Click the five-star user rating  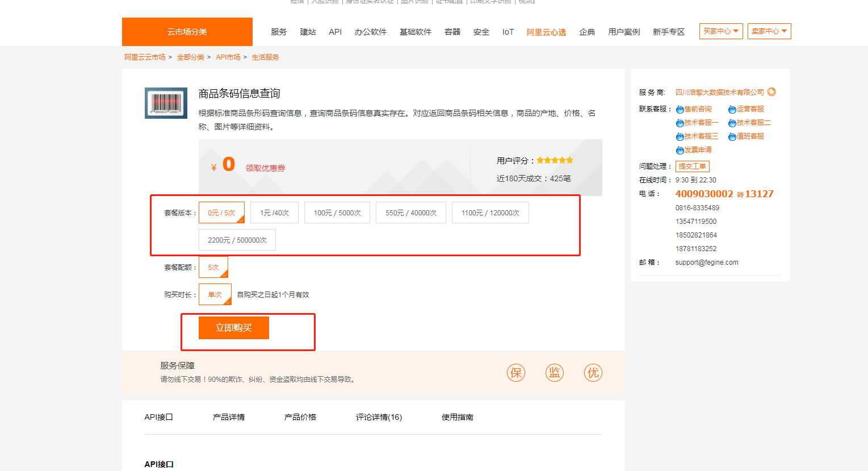[555, 160]
